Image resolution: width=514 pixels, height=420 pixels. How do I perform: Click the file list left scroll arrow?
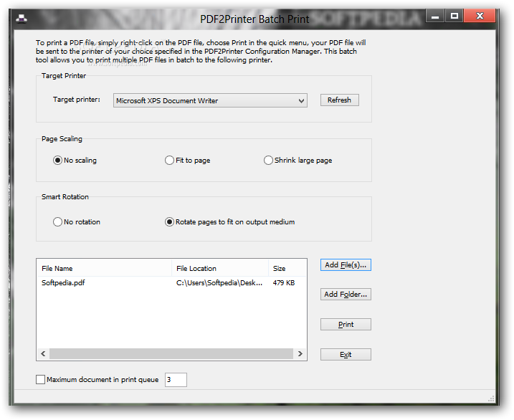43,353
